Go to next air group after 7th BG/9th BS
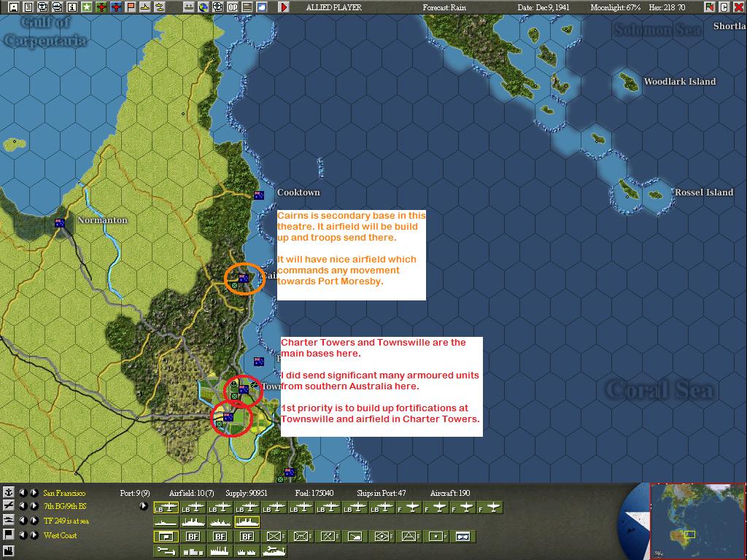 click(x=34, y=506)
